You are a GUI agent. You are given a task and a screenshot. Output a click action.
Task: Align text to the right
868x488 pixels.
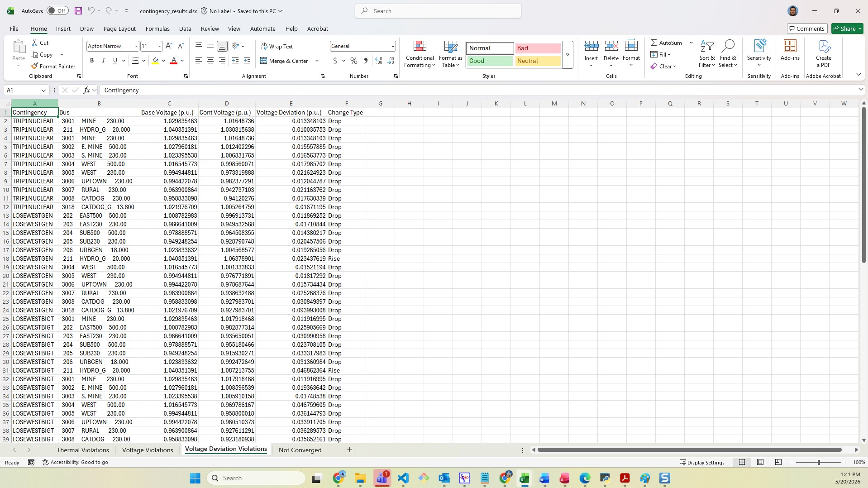pos(222,61)
